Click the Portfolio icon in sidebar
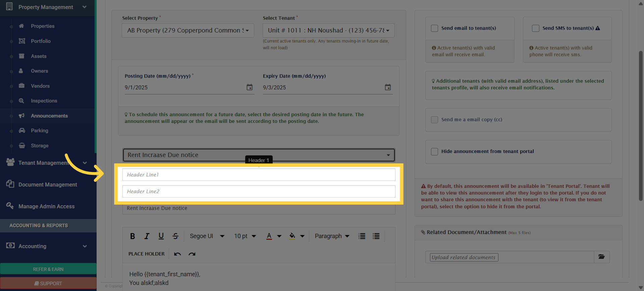 coord(22,41)
